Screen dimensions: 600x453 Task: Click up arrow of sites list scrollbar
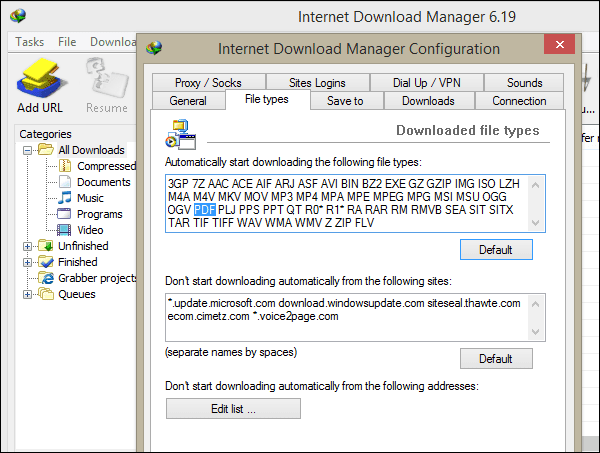click(x=535, y=304)
